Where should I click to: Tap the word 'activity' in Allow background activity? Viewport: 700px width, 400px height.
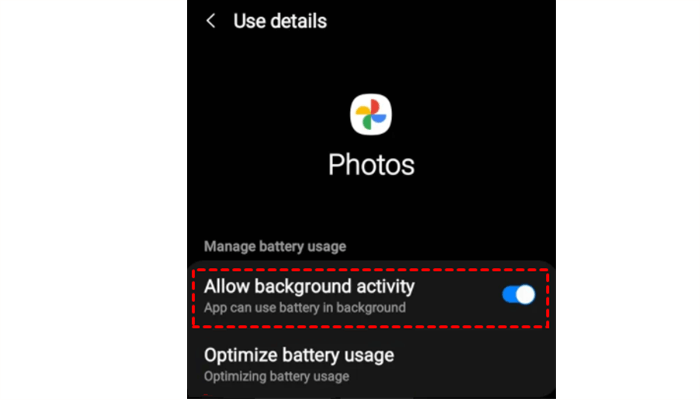pyautogui.click(x=385, y=287)
